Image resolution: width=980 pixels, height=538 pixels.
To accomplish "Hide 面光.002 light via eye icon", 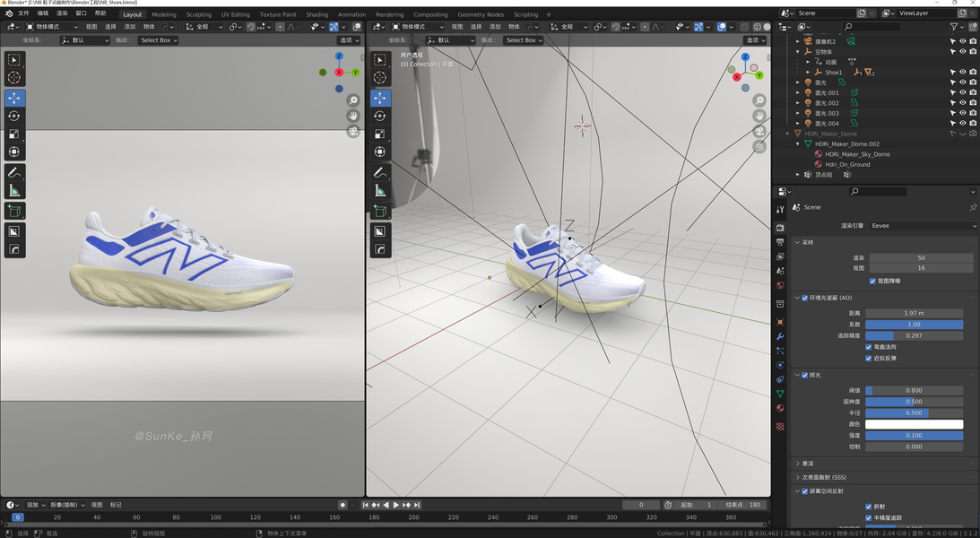I will [x=962, y=103].
